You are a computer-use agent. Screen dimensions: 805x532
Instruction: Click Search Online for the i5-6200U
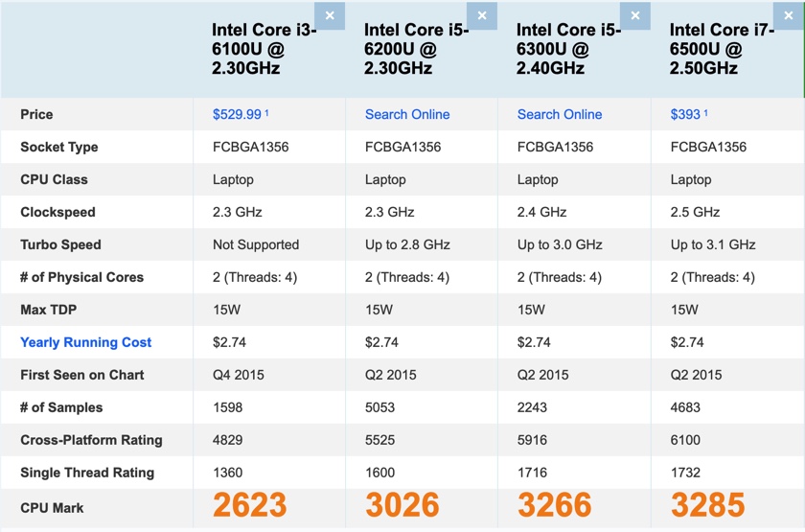pos(407,114)
